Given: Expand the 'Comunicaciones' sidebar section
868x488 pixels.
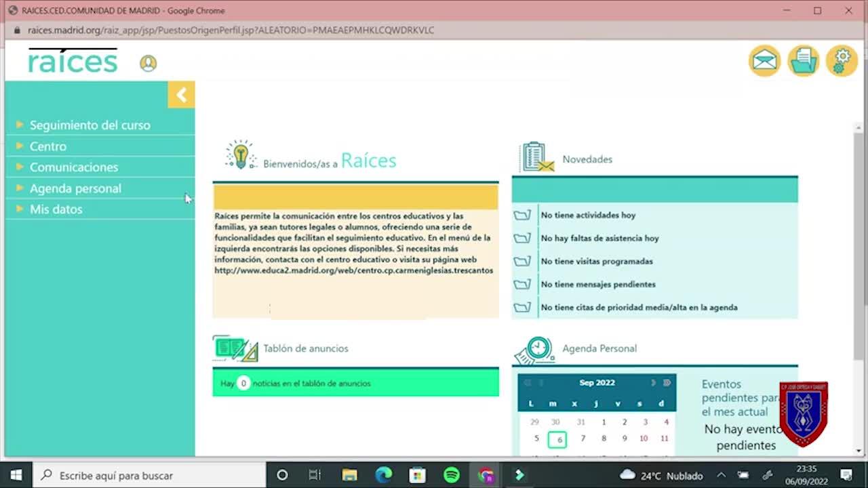Looking at the screenshot, I should 73,167.
